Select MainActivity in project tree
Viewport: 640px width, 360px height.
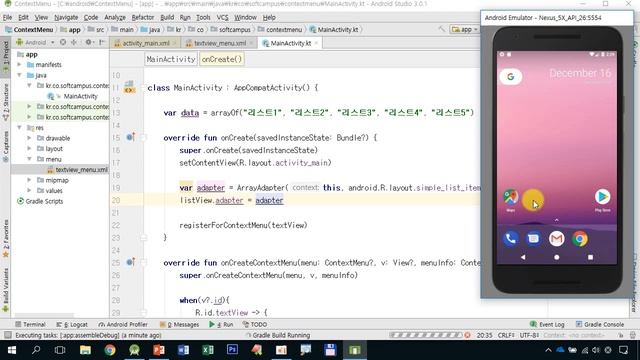tap(80, 96)
